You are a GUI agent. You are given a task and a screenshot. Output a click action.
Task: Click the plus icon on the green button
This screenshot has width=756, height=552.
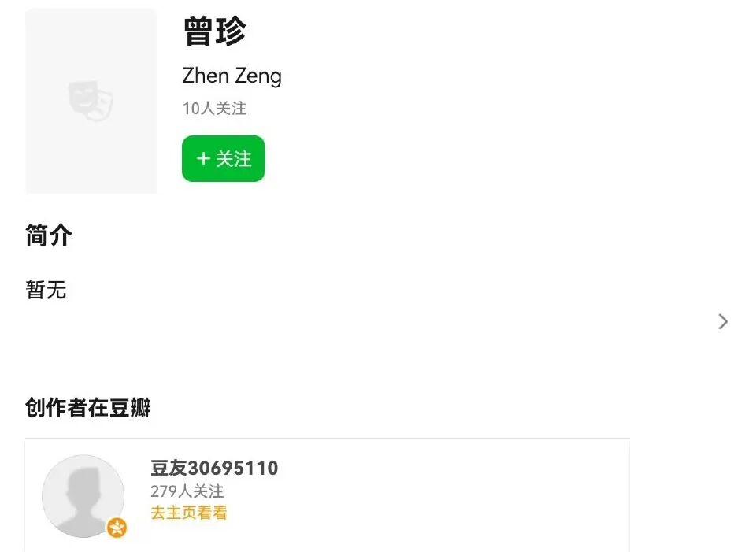(203, 159)
